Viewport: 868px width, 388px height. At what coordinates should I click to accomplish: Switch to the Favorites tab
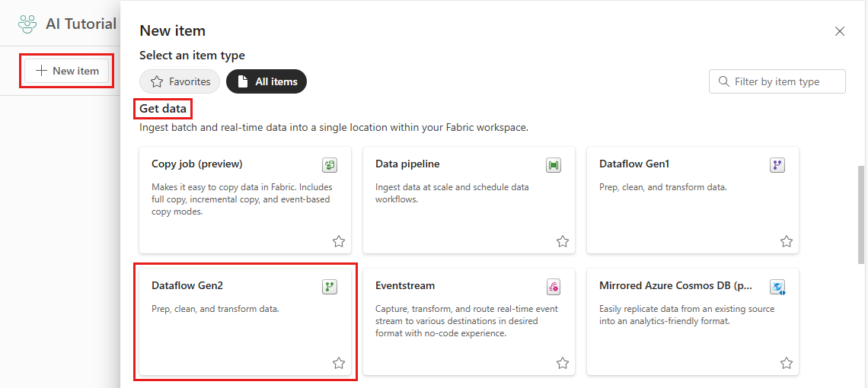point(180,81)
